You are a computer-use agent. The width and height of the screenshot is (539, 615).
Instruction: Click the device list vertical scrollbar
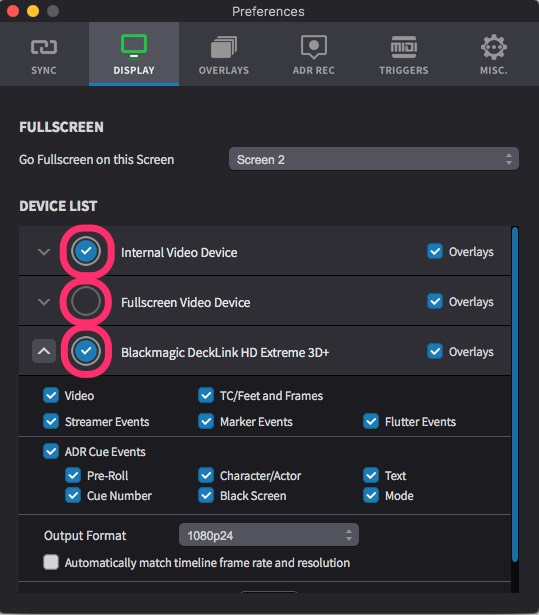click(515, 394)
